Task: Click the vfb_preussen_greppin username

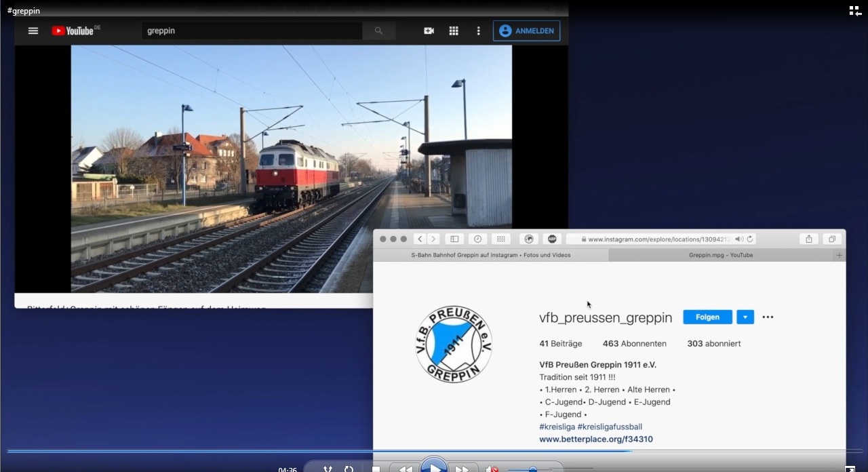Action: tap(606, 317)
